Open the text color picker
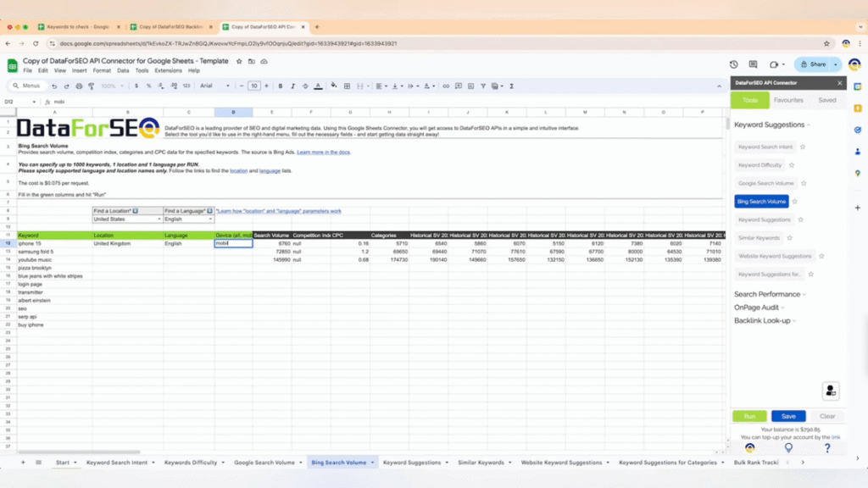Image resolution: width=868 pixels, height=488 pixels. [318, 86]
